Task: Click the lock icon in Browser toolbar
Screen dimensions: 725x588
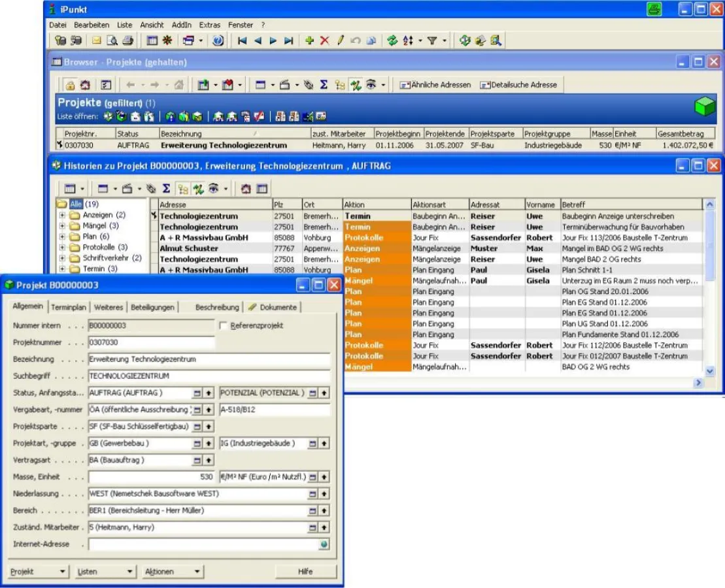Action: 69,85
